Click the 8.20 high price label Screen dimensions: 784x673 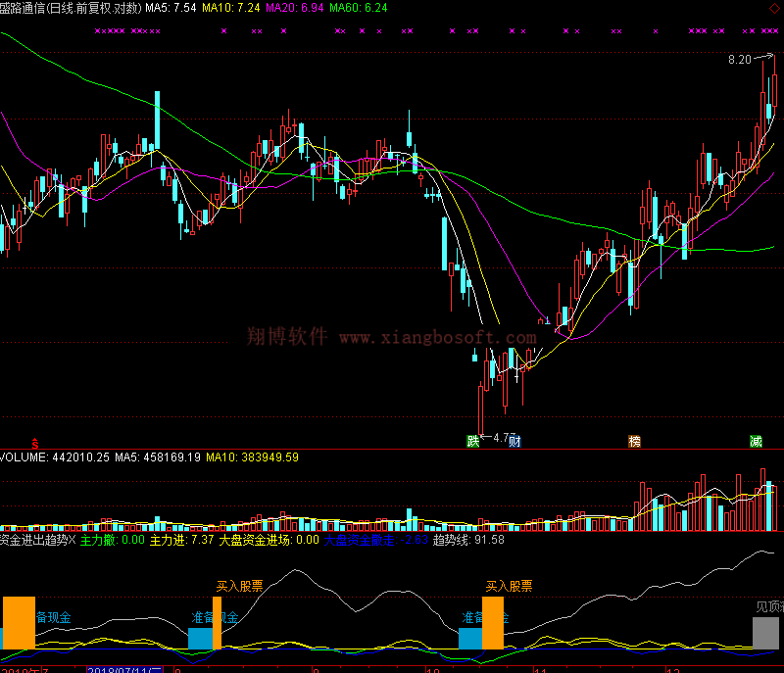739,60
